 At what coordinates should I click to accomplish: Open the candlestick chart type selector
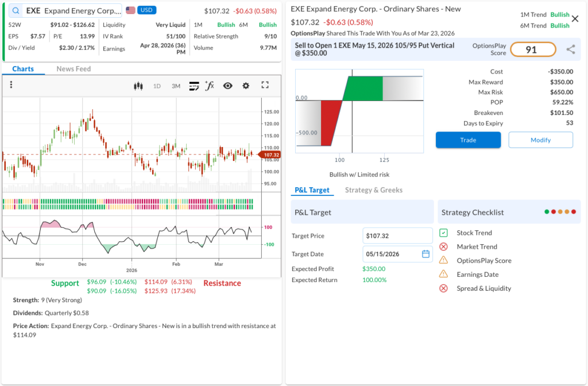click(x=138, y=86)
